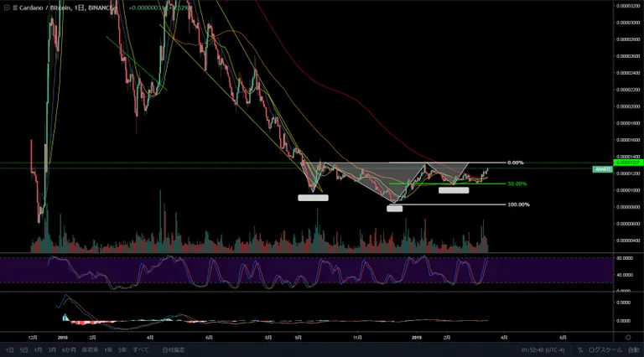
Task: Select the 5日 time range
Action: (24, 350)
